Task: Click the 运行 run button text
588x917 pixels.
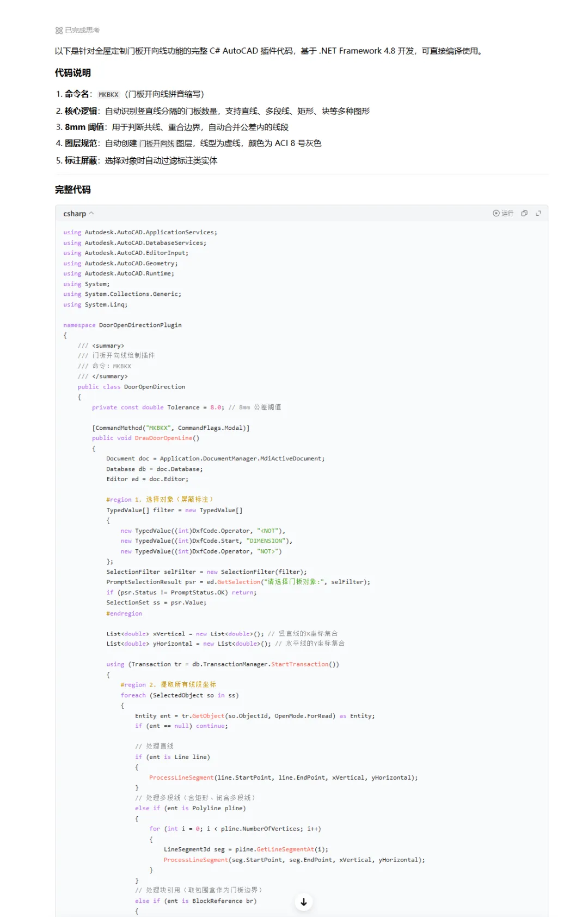Action: pyautogui.click(x=507, y=213)
